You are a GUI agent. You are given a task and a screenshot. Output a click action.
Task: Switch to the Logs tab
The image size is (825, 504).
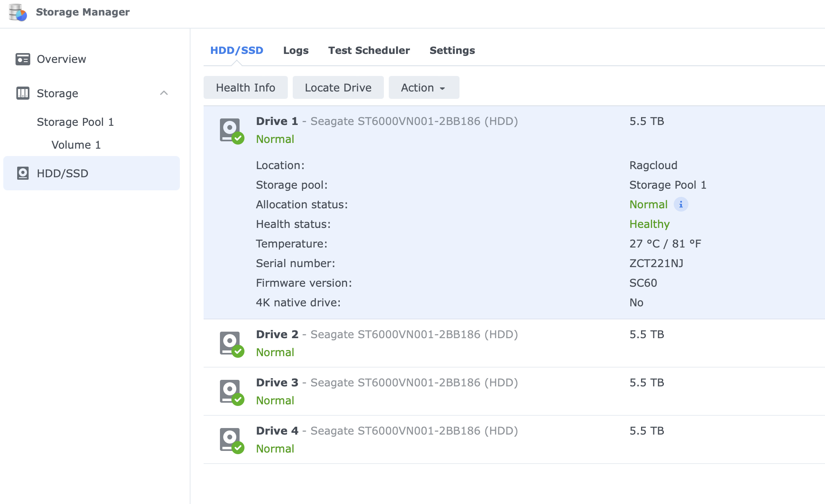pyautogui.click(x=296, y=50)
